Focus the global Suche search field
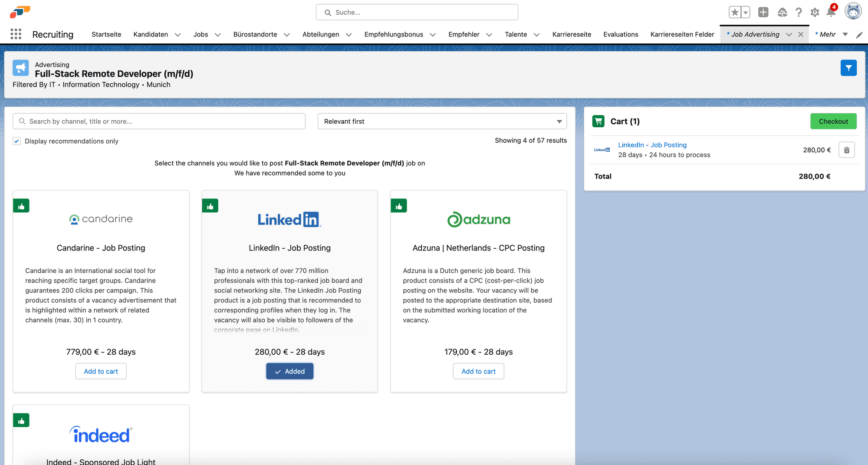 417,12
